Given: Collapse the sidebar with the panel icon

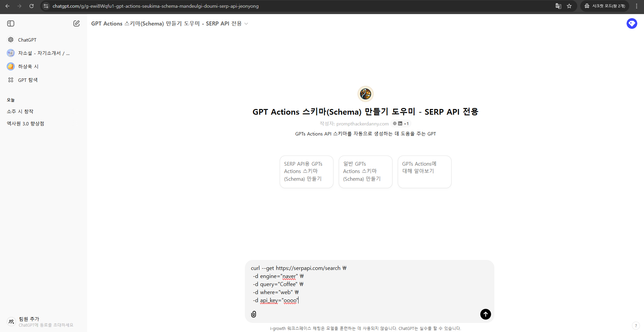Looking at the screenshot, I should (x=11, y=23).
